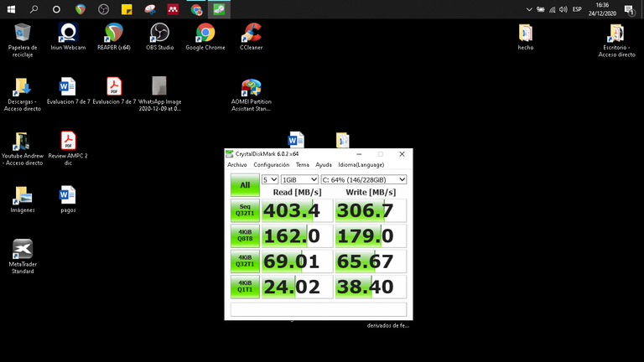Open the Snipping Tool from taskbar
The width and height of the screenshot is (644, 362).
tap(150, 9)
